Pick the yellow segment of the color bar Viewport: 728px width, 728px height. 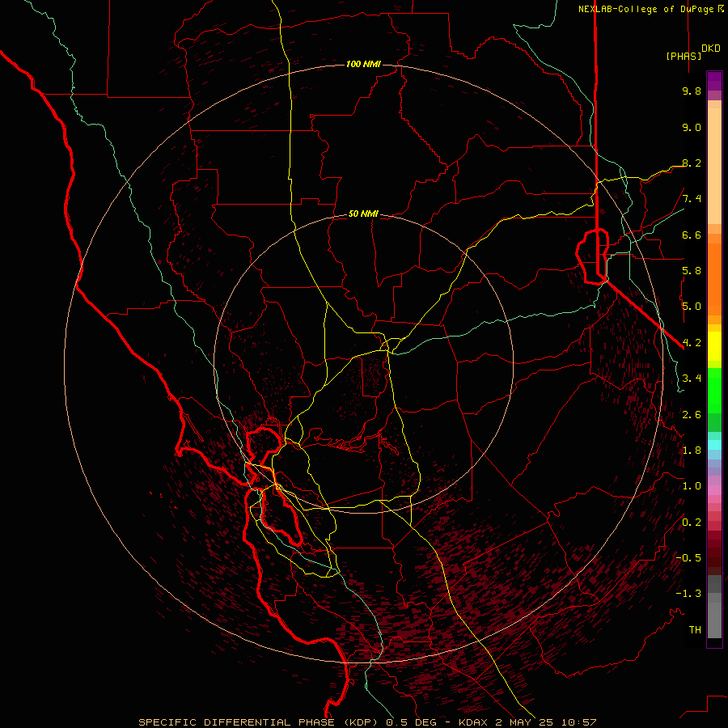(714, 346)
